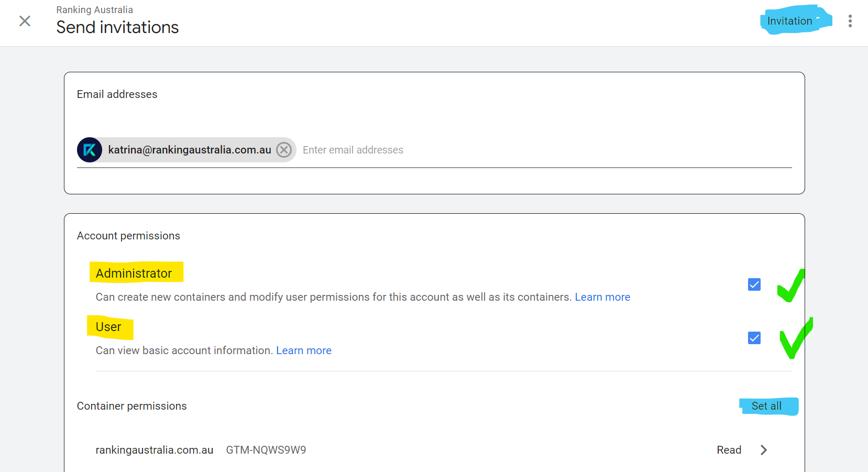The height and width of the screenshot is (472, 868).
Task: Expand container row using right chevron
Action: pyautogui.click(x=763, y=450)
